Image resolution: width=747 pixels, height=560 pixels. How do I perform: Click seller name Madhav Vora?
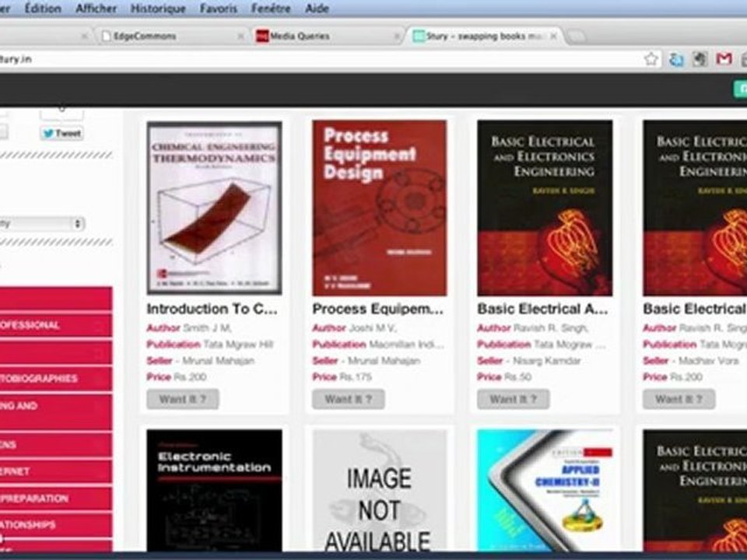(x=708, y=361)
